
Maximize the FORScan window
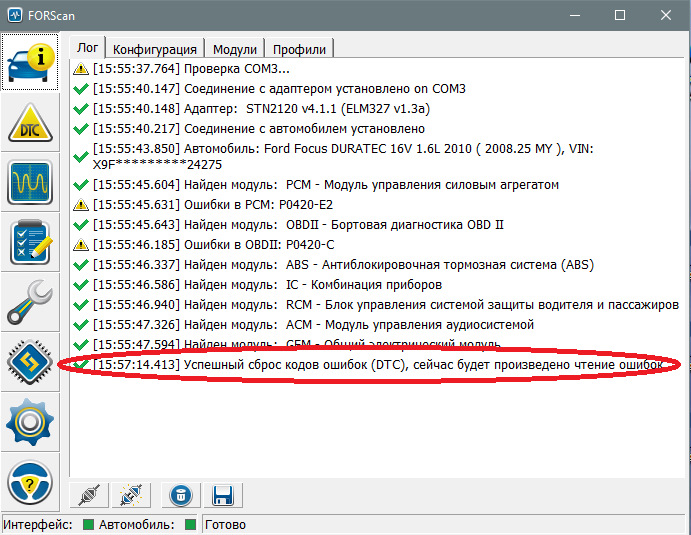pyautogui.click(x=620, y=15)
